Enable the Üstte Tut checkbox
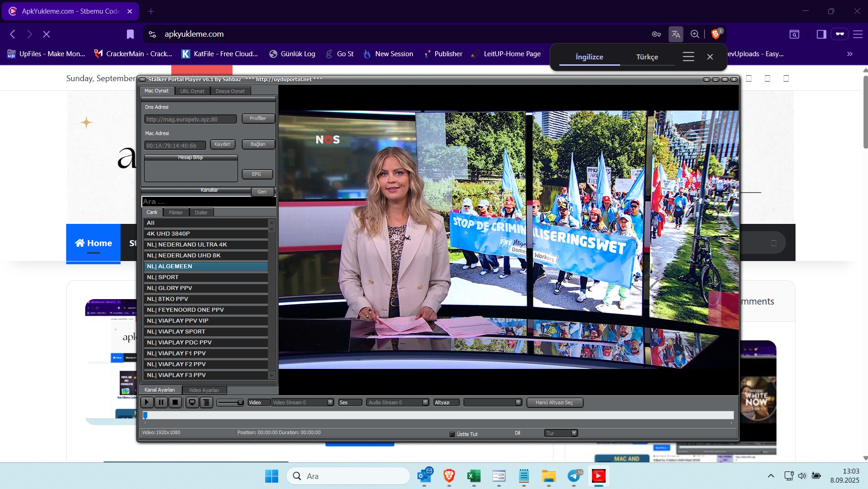The height and width of the screenshot is (489, 868). pyautogui.click(x=452, y=434)
